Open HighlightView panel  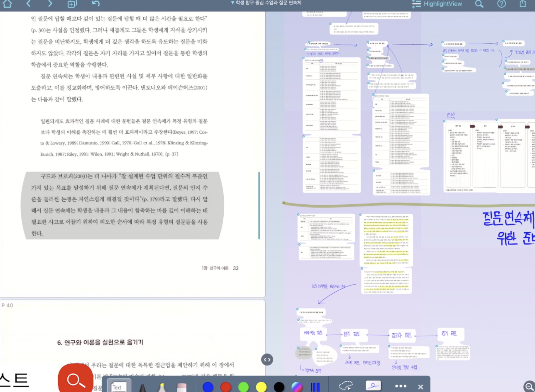coord(437,4)
